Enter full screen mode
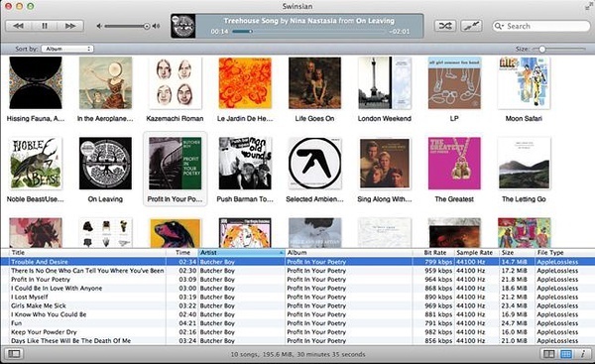The image size is (595, 364). coord(589,6)
